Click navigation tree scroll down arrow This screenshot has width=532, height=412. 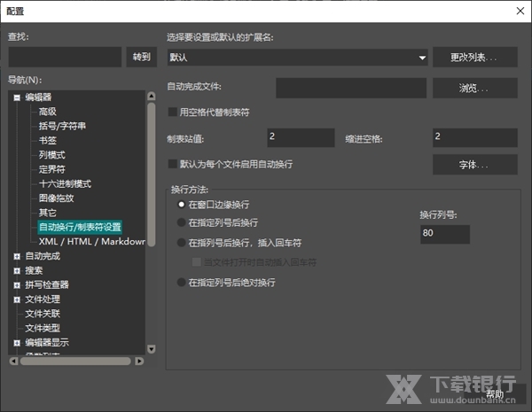[152, 349]
